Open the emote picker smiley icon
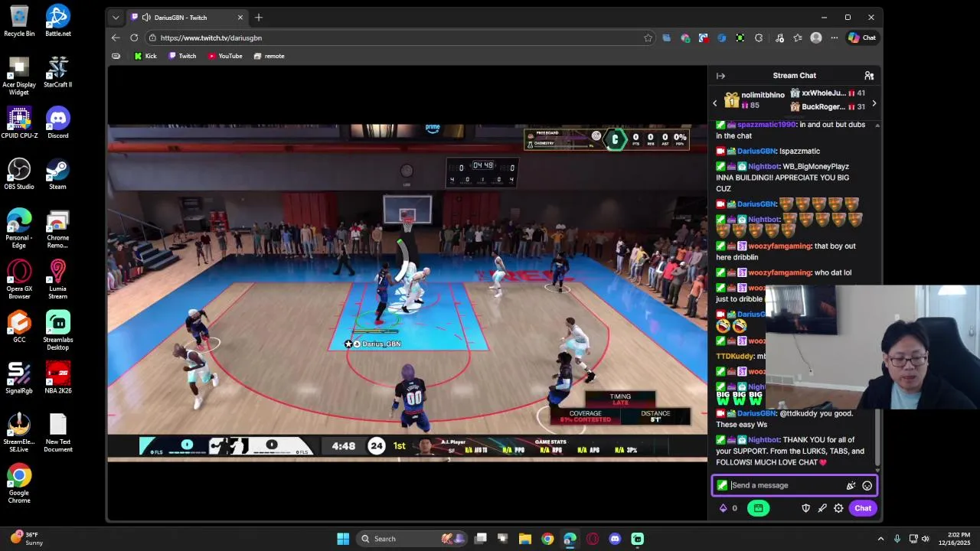 click(x=867, y=485)
